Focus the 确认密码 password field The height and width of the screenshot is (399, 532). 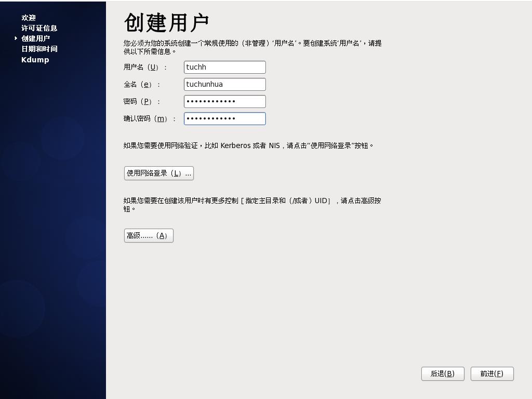(224, 118)
